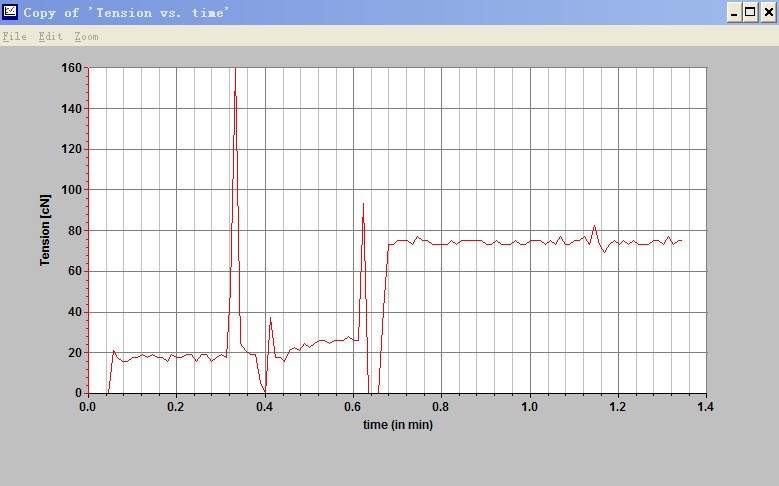Click the 1.4 label on the time axis
This screenshot has height=486, width=779.
pos(706,406)
